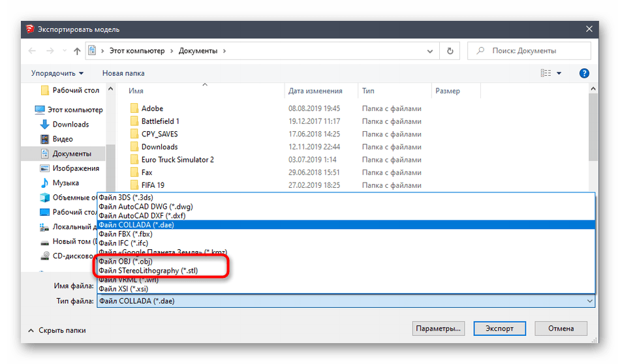Open the Музыка item in sidebar
This screenshot has width=620, height=364.
[x=44, y=183]
